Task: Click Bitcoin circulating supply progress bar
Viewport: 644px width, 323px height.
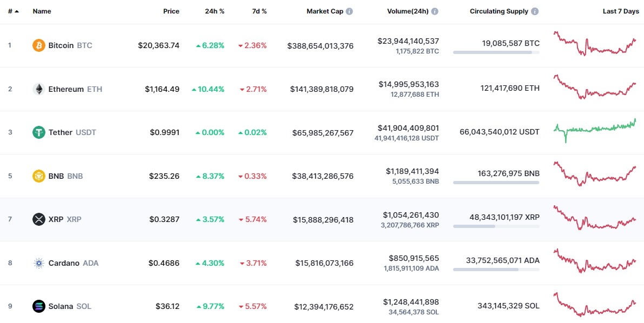Action: click(496, 52)
